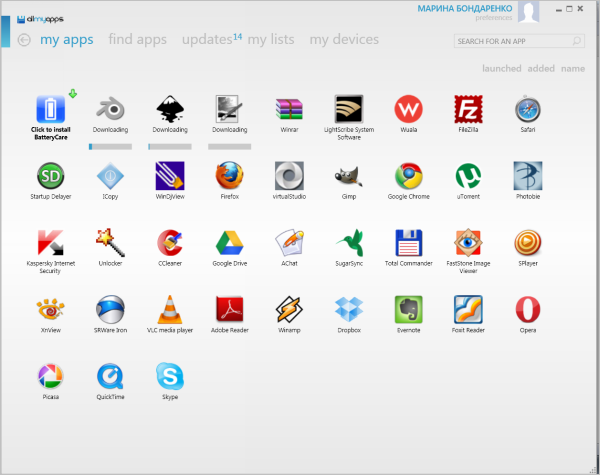Sort apps by added

coord(541,69)
